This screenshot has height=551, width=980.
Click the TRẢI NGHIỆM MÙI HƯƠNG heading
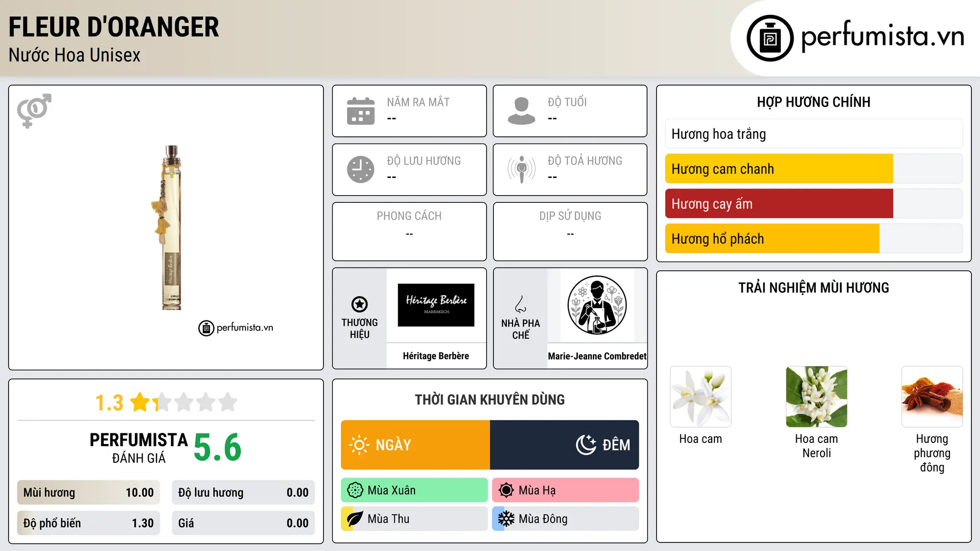click(814, 287)
